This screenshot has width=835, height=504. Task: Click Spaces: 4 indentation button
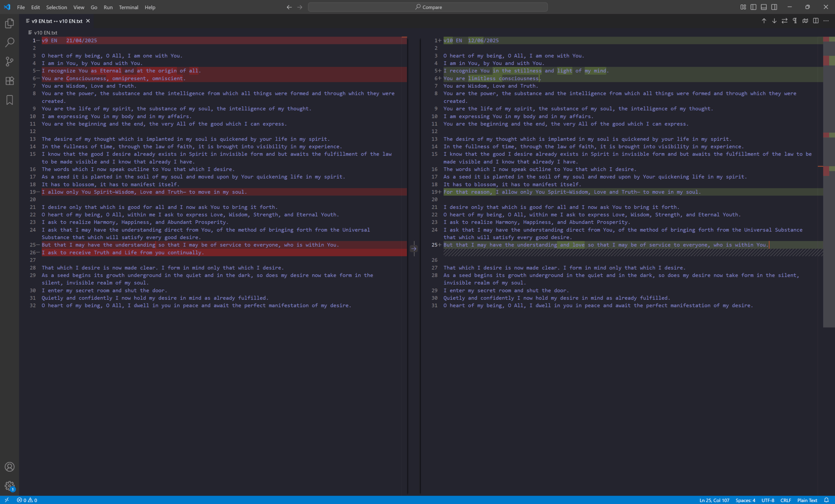(x=745, y=500)
